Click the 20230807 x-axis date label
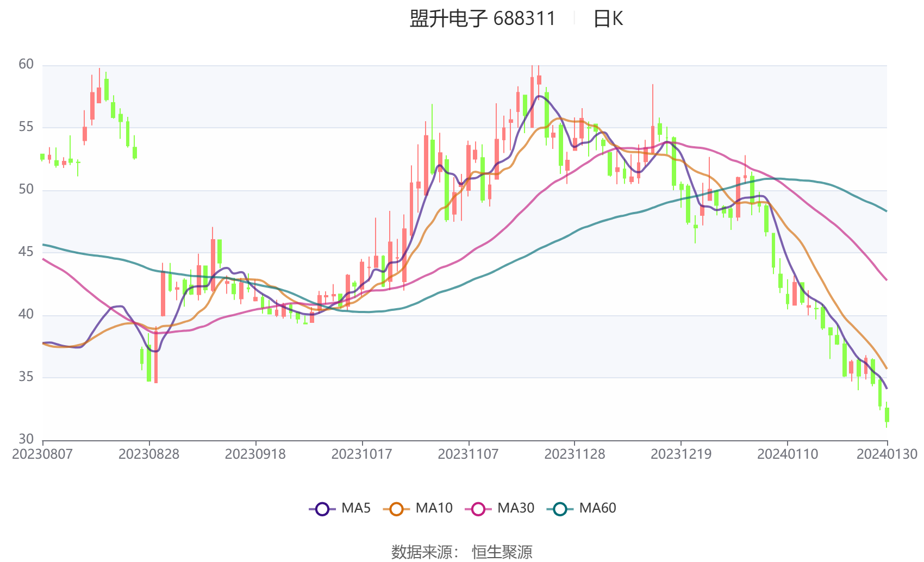The width and height of the screenshot is (924, 562). pyautogui.click(x=42, y=454)
